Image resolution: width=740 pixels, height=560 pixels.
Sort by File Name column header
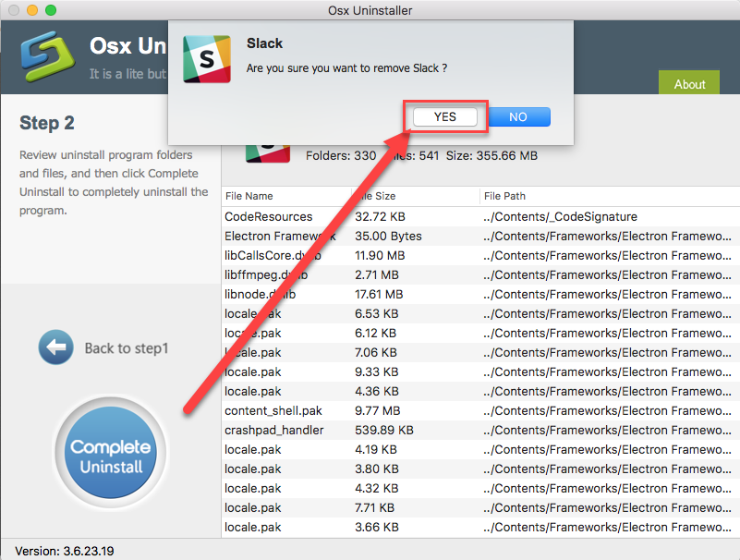249,196
